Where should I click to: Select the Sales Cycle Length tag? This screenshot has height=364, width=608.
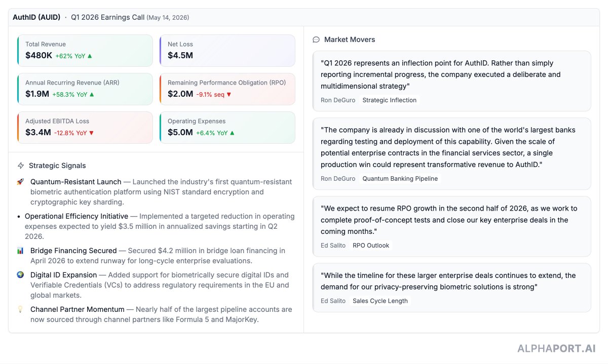pos(381,301)
